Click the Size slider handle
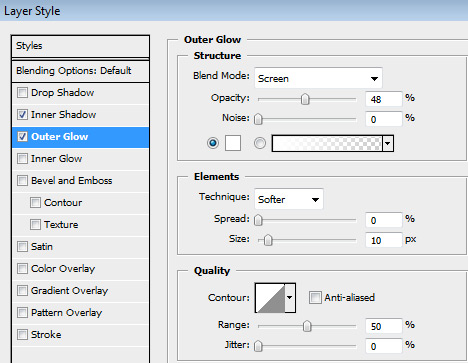This screenshot has height=363, width=468. [x=268, y=240]
